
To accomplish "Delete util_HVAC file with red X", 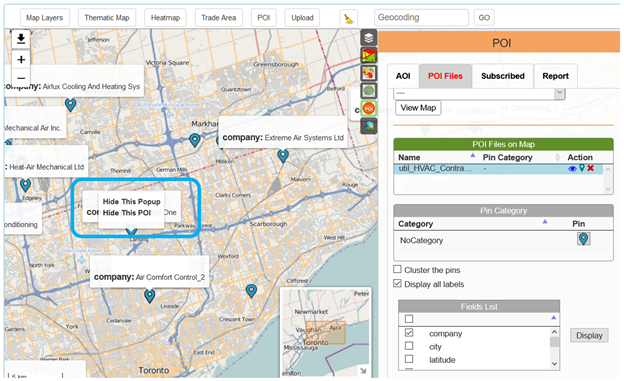I will click(591, 168).
